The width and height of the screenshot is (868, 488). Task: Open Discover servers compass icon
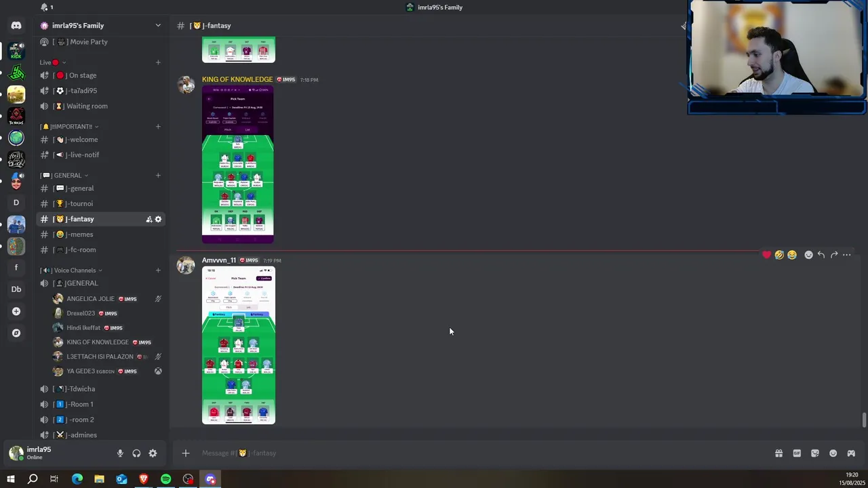[16, 333]
